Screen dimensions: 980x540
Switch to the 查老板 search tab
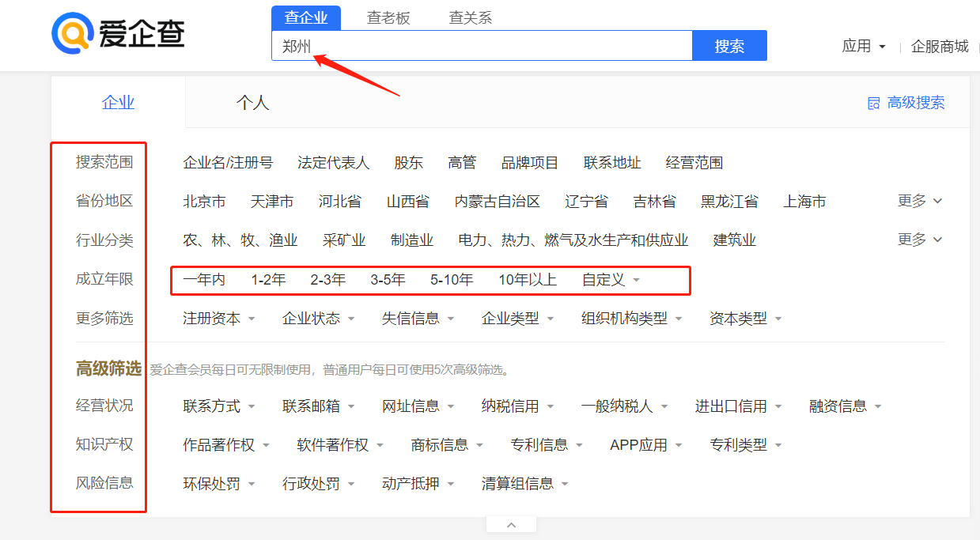(388, 17)
